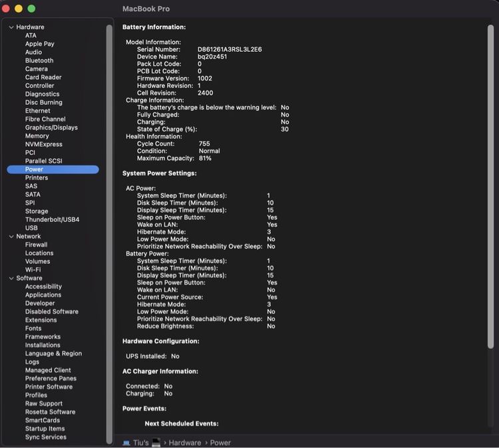The width and height of the screenshot is (499, 448).
Task: Select Accessibility under Software
Action: (43, 286)
